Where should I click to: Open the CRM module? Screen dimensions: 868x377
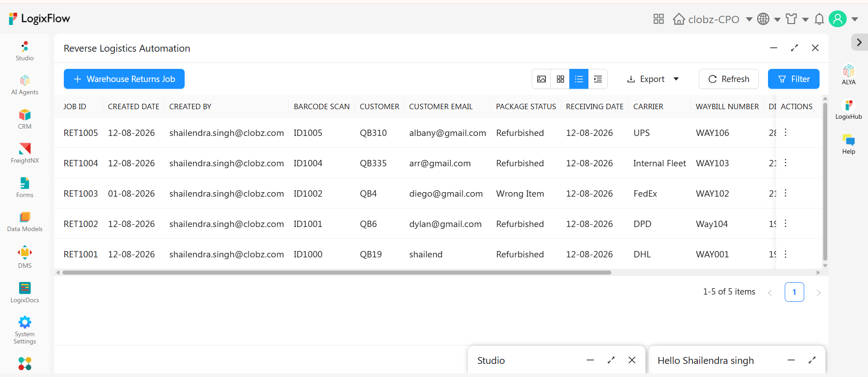coord(24,119)
